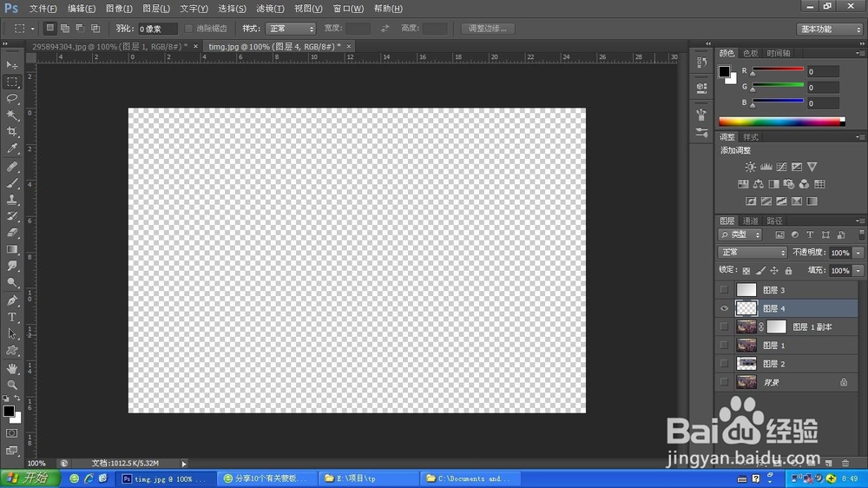Select the Pen tool

tap(11, 300)
